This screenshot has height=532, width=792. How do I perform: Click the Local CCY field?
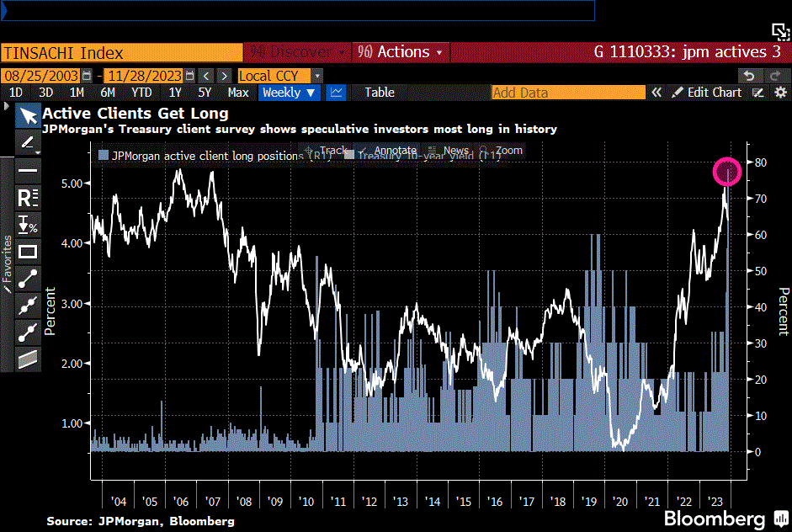(274, 76)
